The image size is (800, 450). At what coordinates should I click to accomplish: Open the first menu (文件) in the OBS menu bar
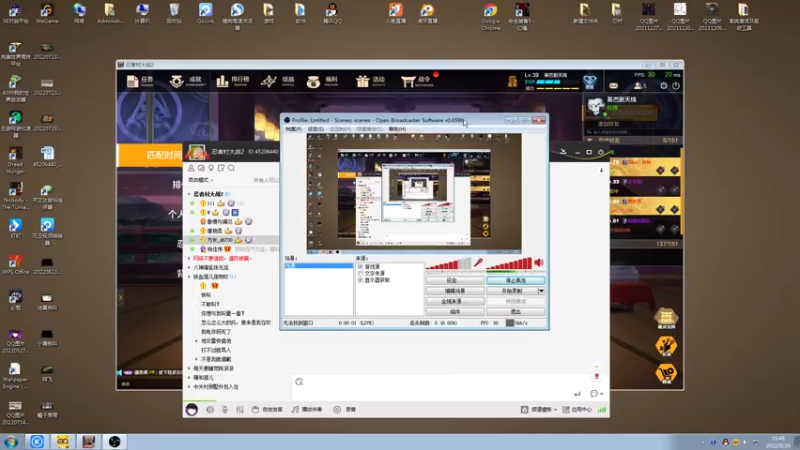(293, 129)
